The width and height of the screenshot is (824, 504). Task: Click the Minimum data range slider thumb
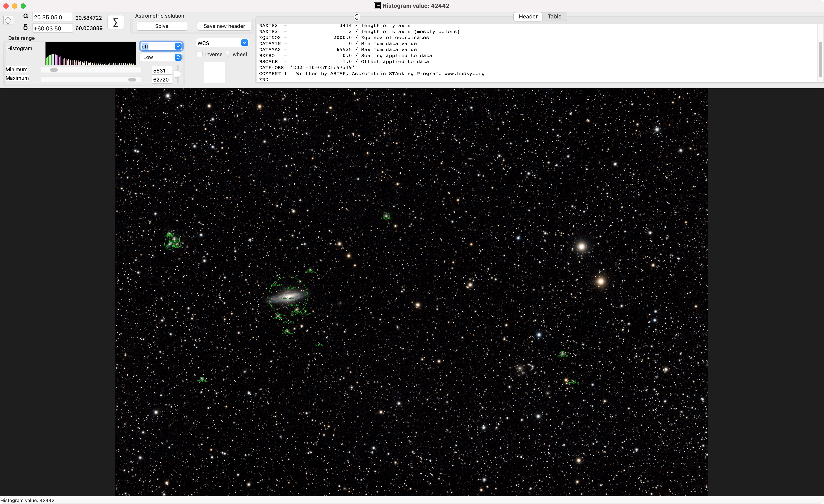(54, 70)
